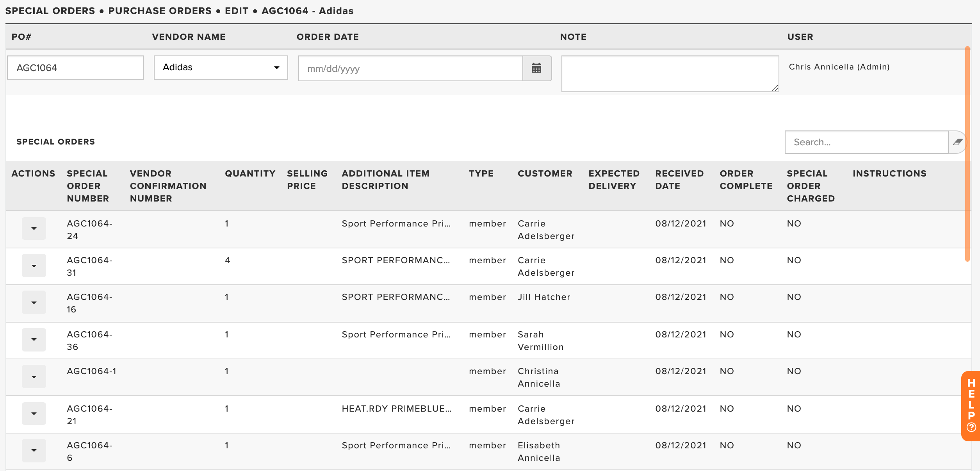Expand actions for order AGC1064-6
This screenshot has width=980, height=471.
click(34, 451)
